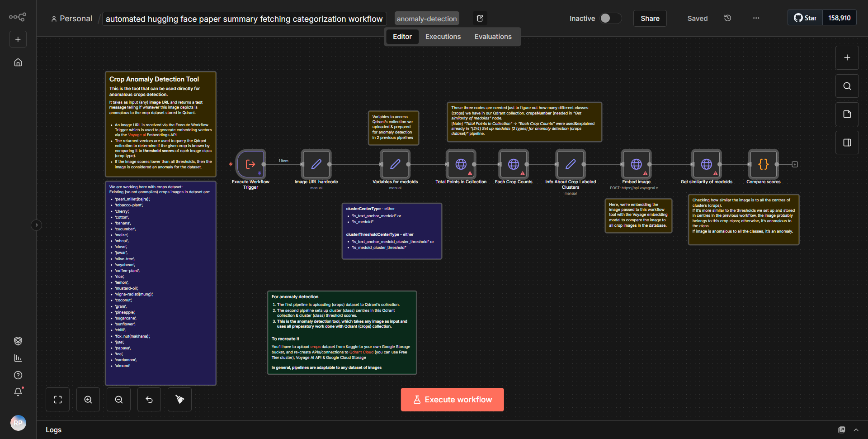
Task: Add a sticky note from the right toolbar
Action: (847, 114)
